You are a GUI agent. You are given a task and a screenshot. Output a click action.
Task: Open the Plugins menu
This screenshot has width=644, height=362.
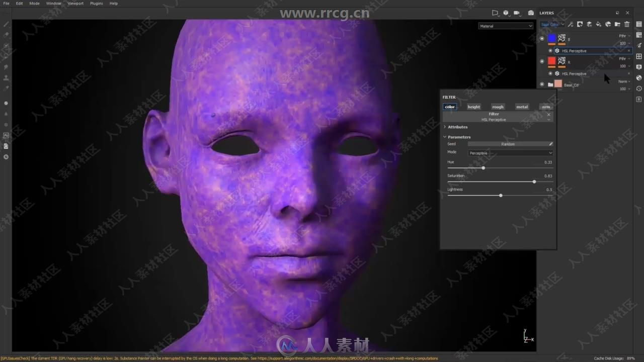96,4
